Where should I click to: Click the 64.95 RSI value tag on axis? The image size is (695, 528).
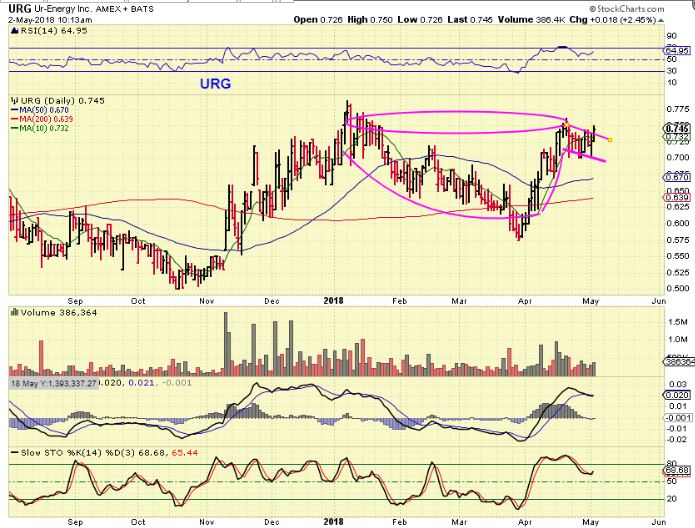tap(678, 51)
